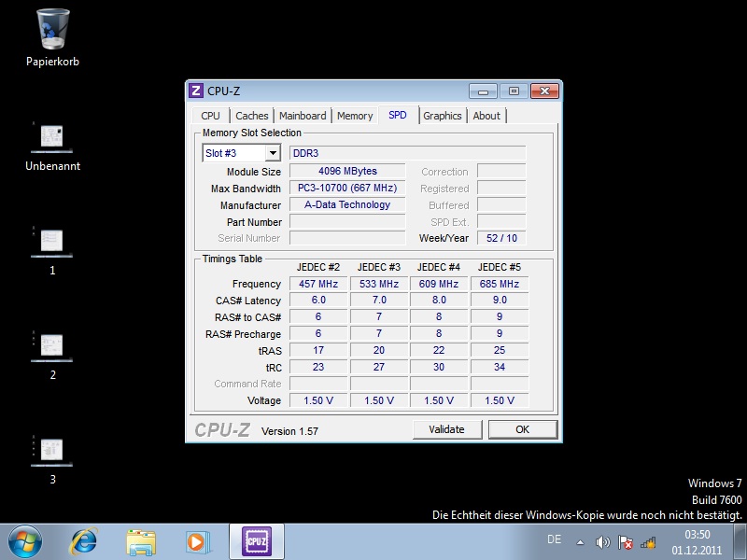The height and width of the screenshot is (560, 747).
Task: Launch Internet Explorer from the taskbar
Action: click(x=84, y=542)
